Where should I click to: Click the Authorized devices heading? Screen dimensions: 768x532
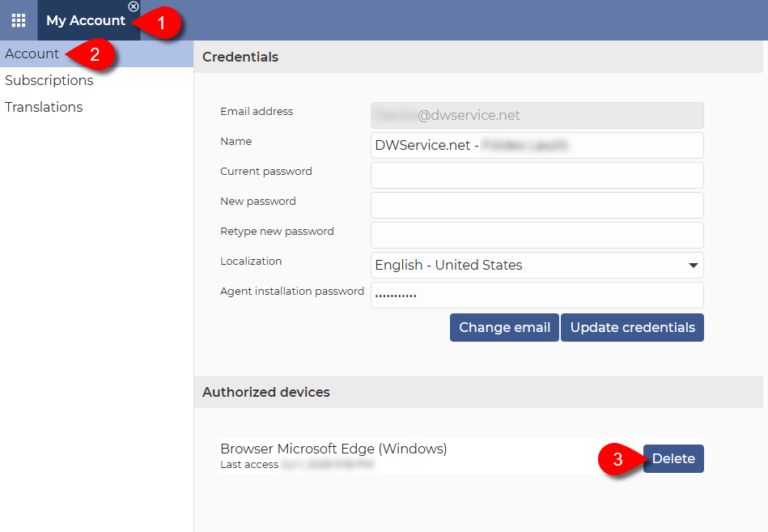[x=266, y=392]
